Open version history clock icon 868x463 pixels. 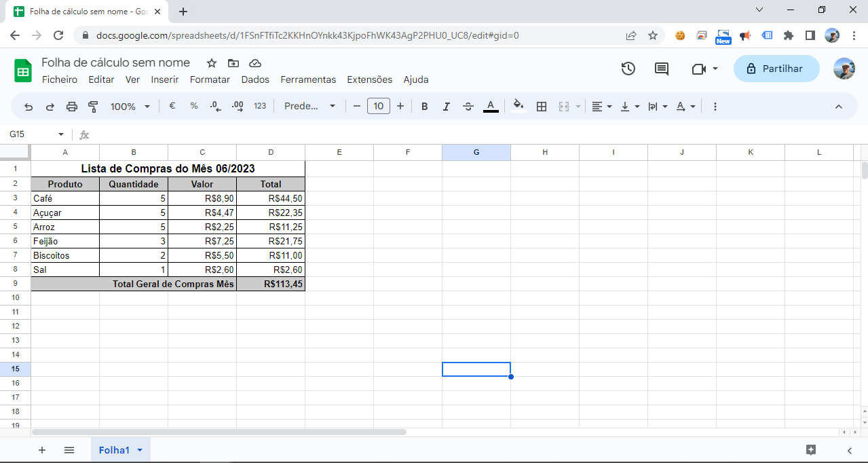click(x=628, y=69)
